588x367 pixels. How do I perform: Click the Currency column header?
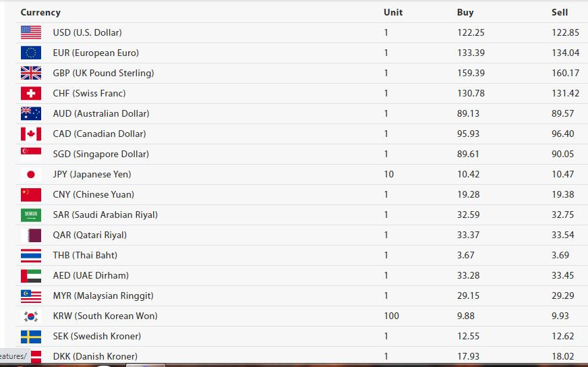tap(40, 12)
